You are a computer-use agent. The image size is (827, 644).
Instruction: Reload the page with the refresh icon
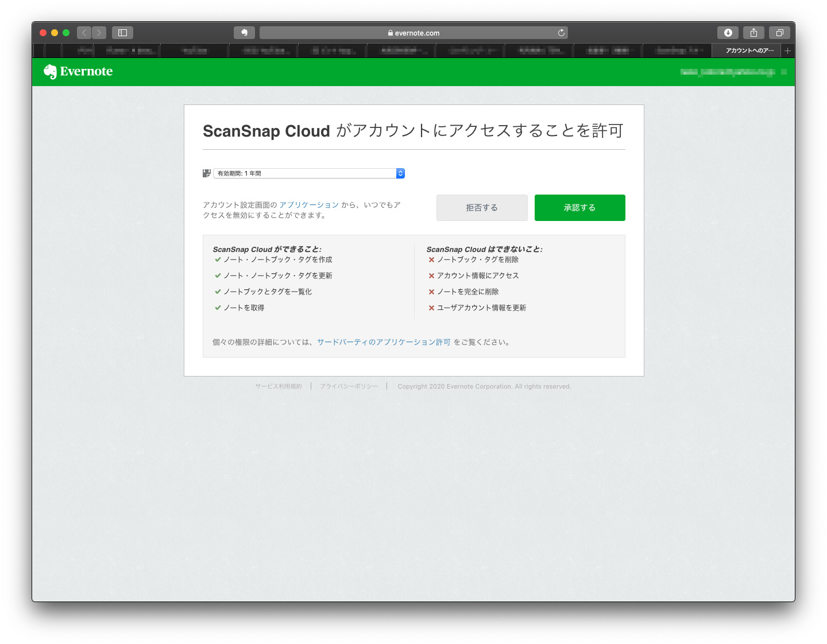point(561,33)
